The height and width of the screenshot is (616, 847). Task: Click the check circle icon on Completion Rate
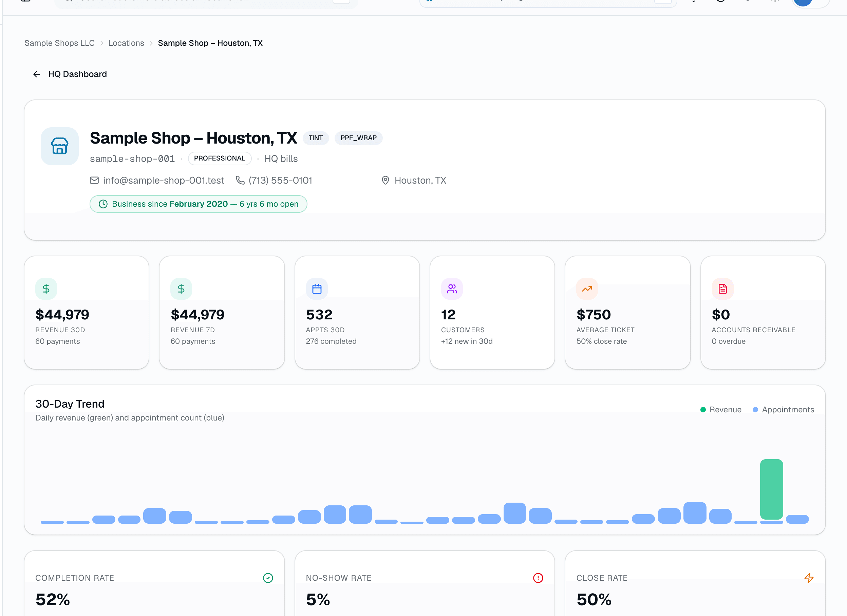(268, 578)
